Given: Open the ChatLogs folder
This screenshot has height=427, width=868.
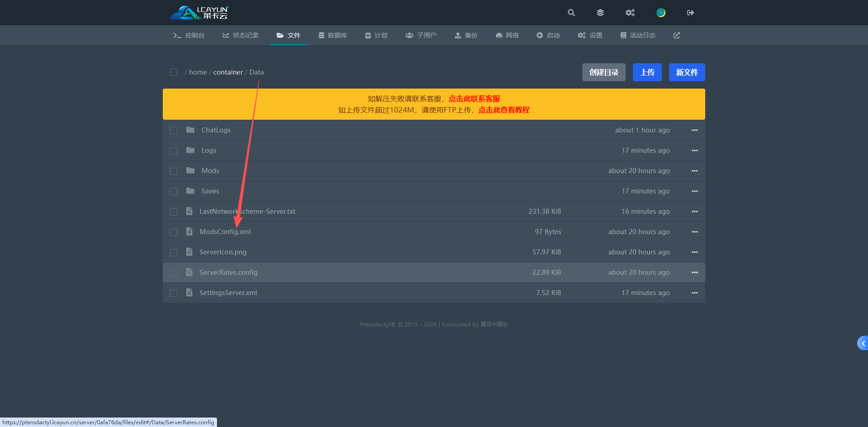Looking at the screenshot, I should [216, 130].
